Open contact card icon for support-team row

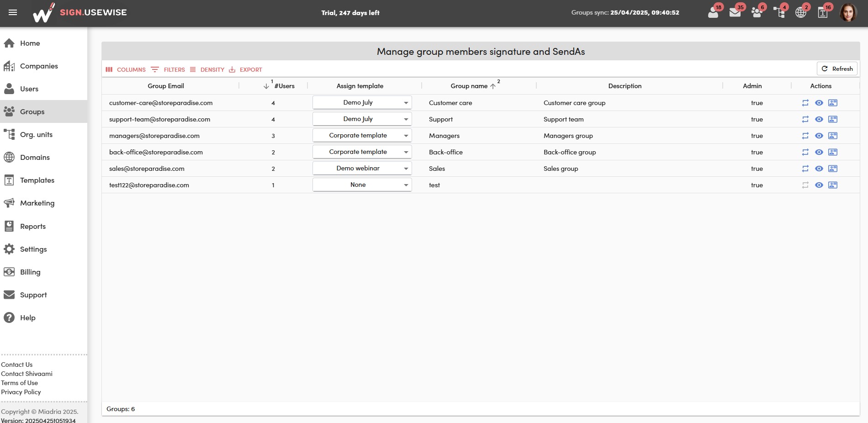tap(833, 119)
